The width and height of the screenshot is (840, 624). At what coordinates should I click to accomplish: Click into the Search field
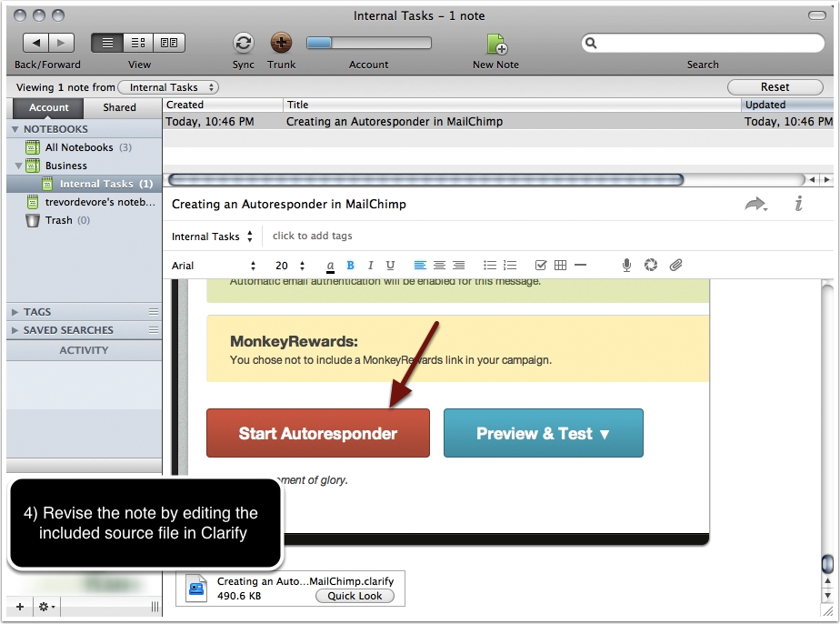click(703, 43)
